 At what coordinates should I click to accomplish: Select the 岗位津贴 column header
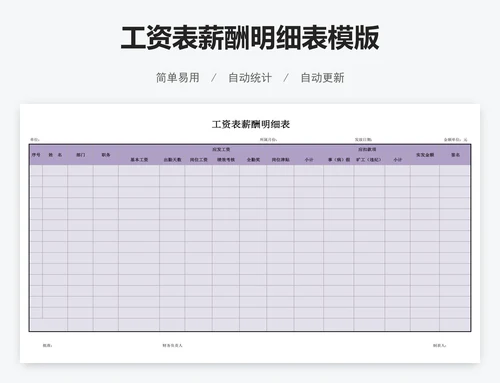click(x=280, y=160)
